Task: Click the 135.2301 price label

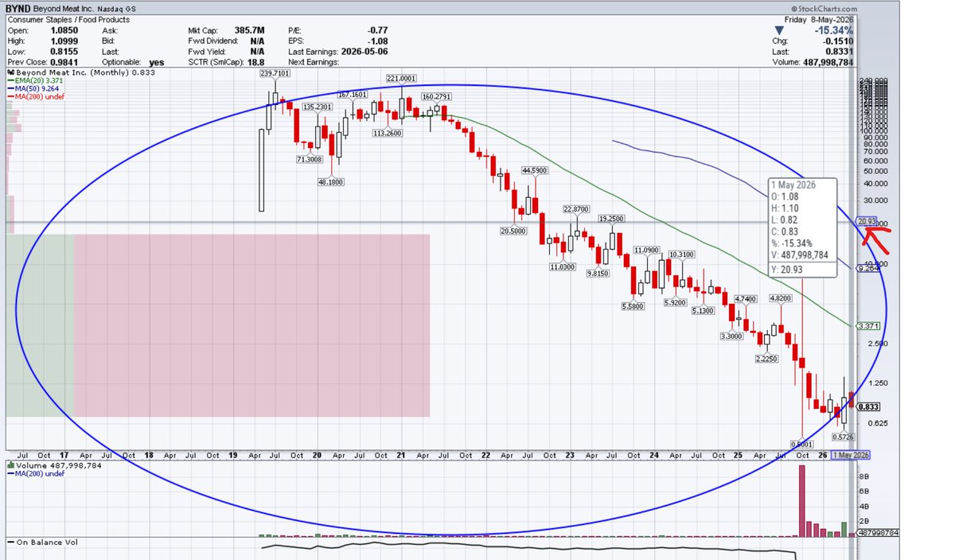Action: coord(318,107)
